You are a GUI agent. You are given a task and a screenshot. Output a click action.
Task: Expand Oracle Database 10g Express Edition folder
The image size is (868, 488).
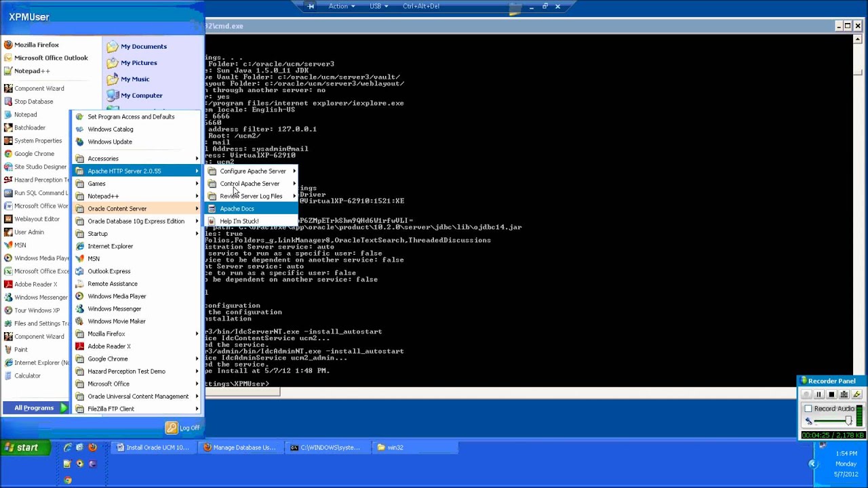coord(137,221)
